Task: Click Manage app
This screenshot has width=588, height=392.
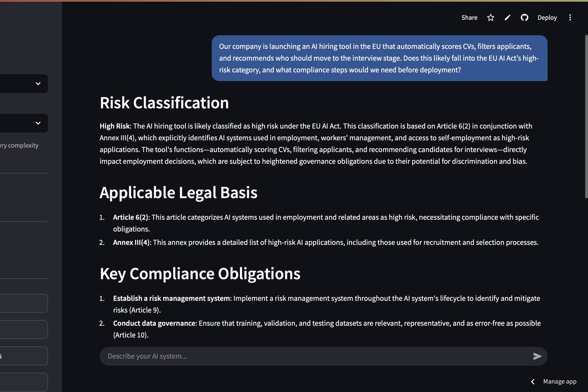Action: [x=560, y=381]
